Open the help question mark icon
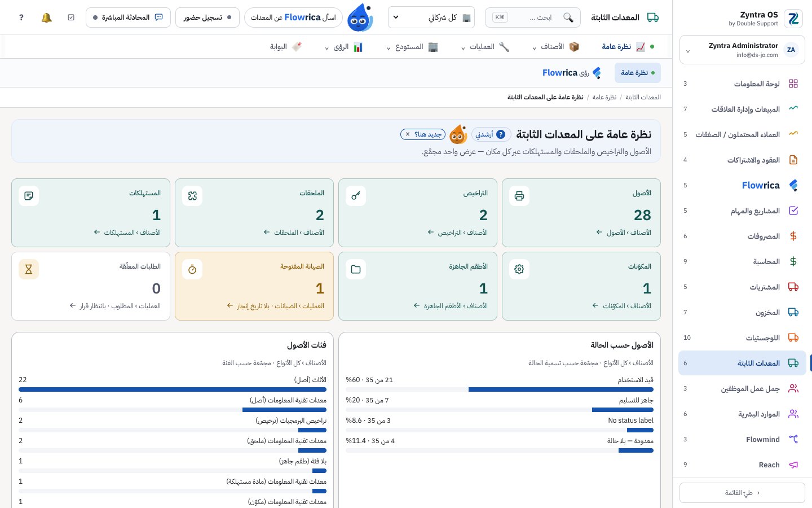Screen dimensions: 812x508 click(x=21, y=17)
